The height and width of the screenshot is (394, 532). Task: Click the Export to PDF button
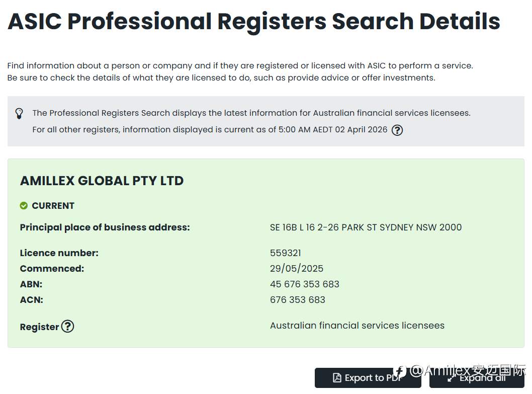click(x=368, y=377)
